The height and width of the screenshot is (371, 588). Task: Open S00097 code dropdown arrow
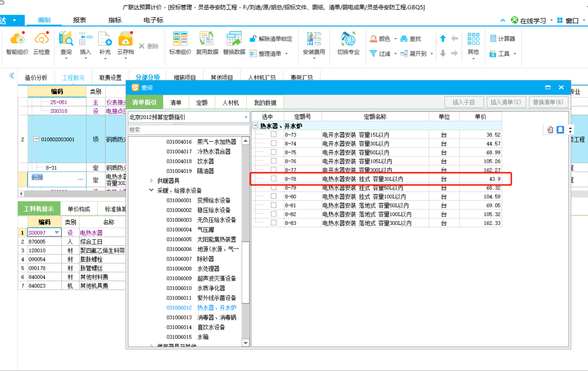point(57,233)
